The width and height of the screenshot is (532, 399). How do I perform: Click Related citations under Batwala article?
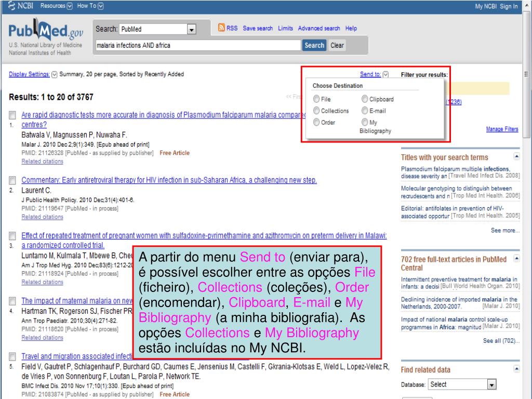pyautogui.click(x=43, y=162)
